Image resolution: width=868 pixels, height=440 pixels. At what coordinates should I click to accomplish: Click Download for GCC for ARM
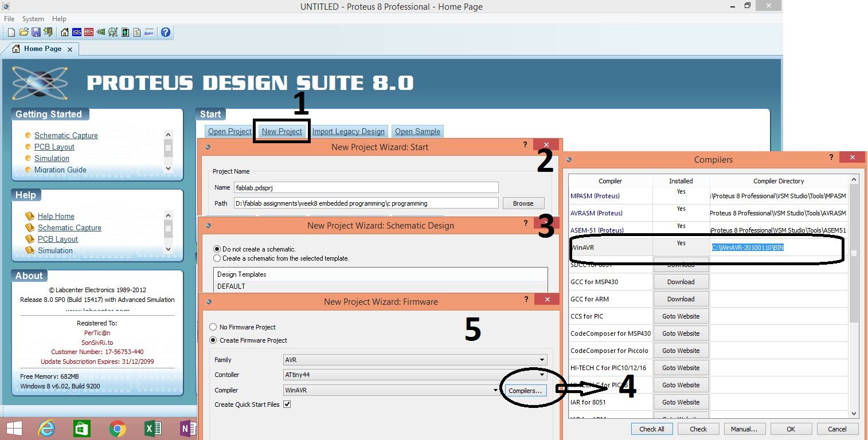click(681, 299)
